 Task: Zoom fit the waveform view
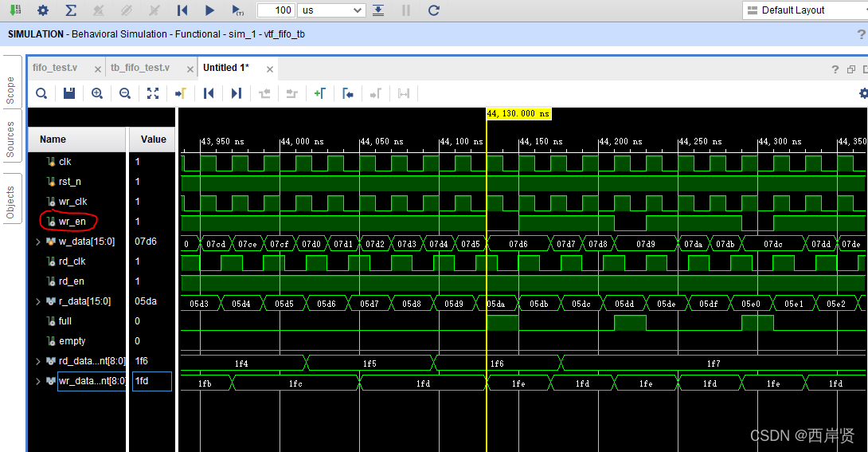pos(153,93)
